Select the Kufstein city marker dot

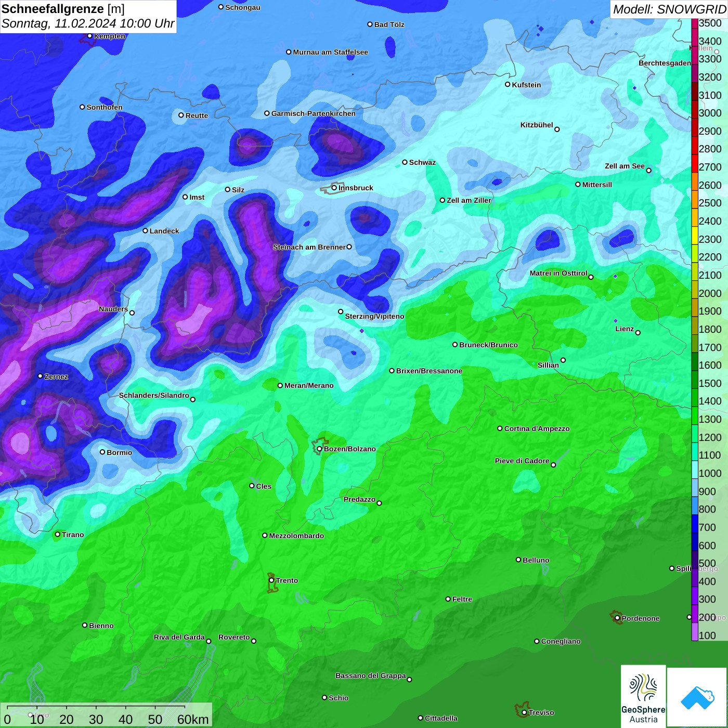pyautogui.click(x=508, y=84)
